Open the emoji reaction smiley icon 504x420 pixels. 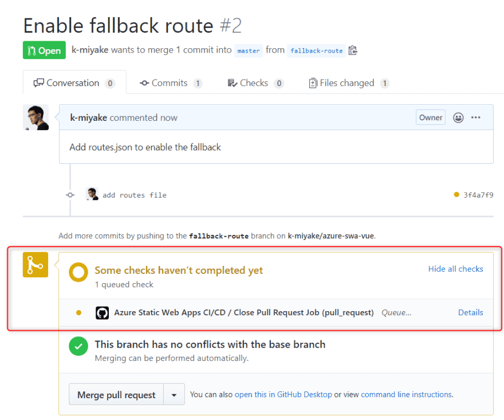coord(458,117)
